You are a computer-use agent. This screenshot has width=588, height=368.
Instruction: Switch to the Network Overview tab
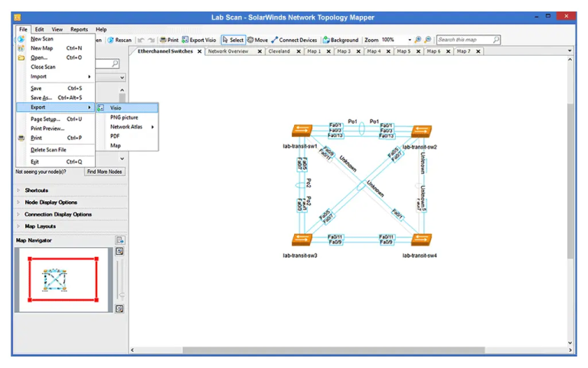pos(228,51)
